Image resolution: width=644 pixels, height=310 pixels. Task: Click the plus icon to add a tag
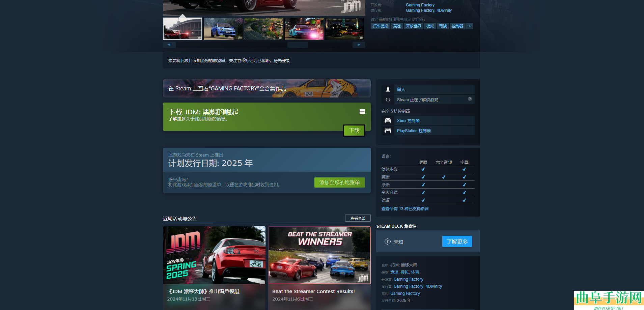pyautogui.click(x=470, y=26)
